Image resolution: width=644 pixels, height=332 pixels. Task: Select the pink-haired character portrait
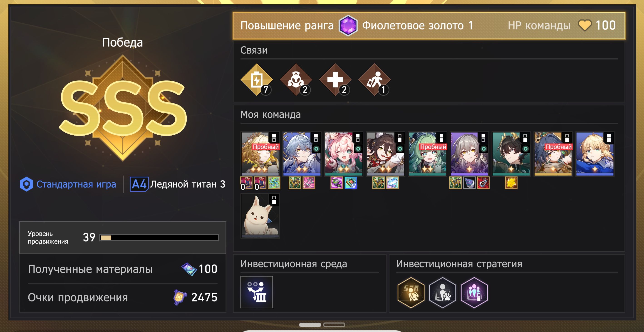click(344, 154)
